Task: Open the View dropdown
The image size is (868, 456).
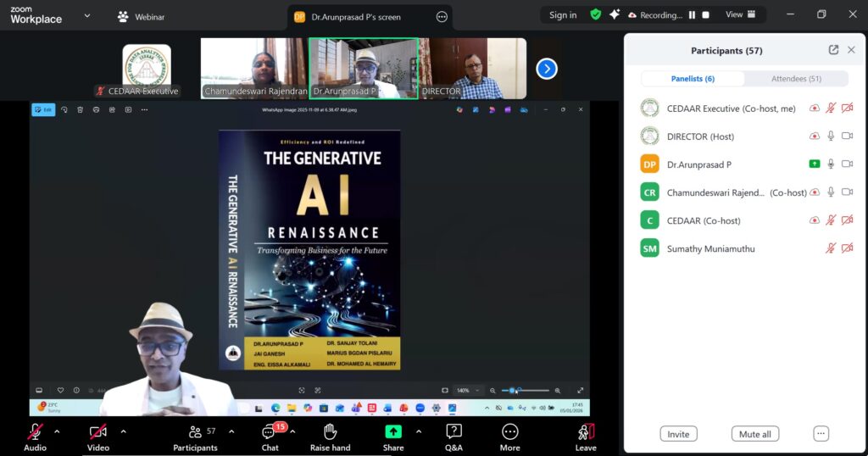Action: [x=738, y=15]
